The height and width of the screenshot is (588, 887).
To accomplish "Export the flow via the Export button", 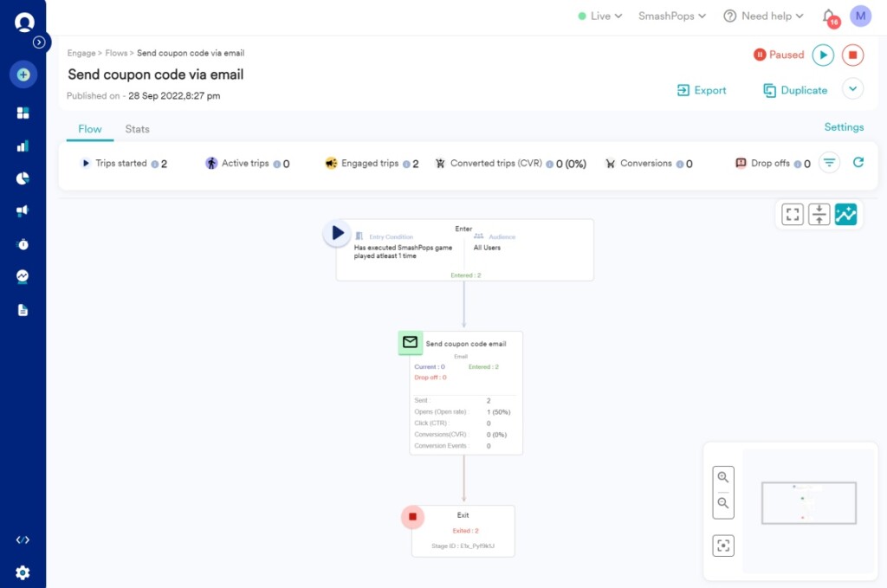I will point(702,89).
